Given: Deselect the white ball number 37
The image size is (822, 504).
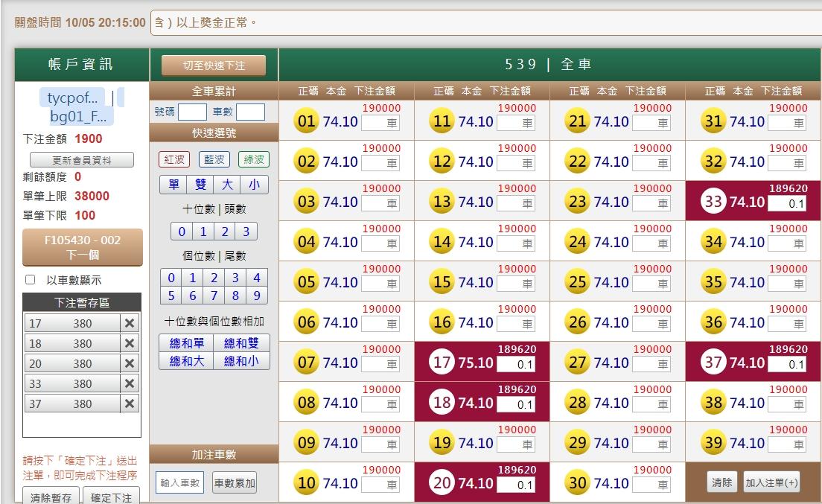Looking at the screenshot, I should pos(713,362).
